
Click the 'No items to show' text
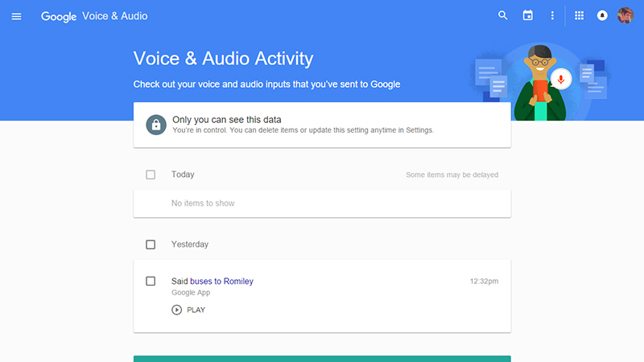click(203, 204)
